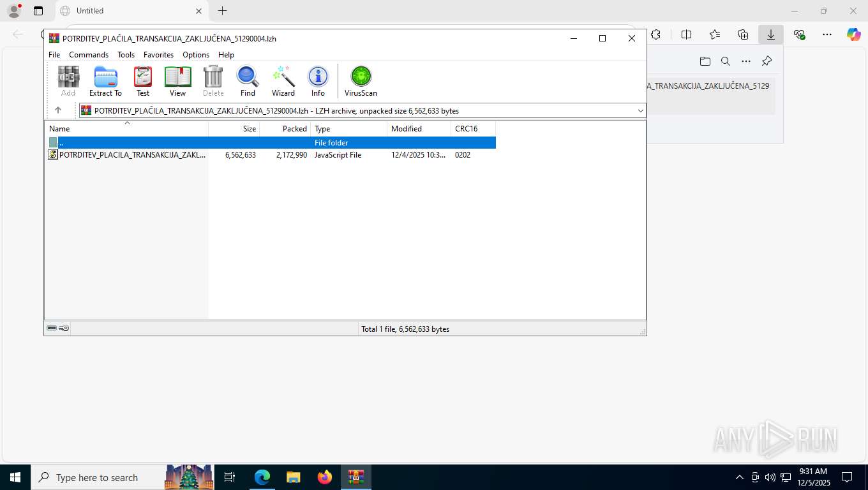Sort by the Size column header
The image size is (868, 490).
pos(234,128)
